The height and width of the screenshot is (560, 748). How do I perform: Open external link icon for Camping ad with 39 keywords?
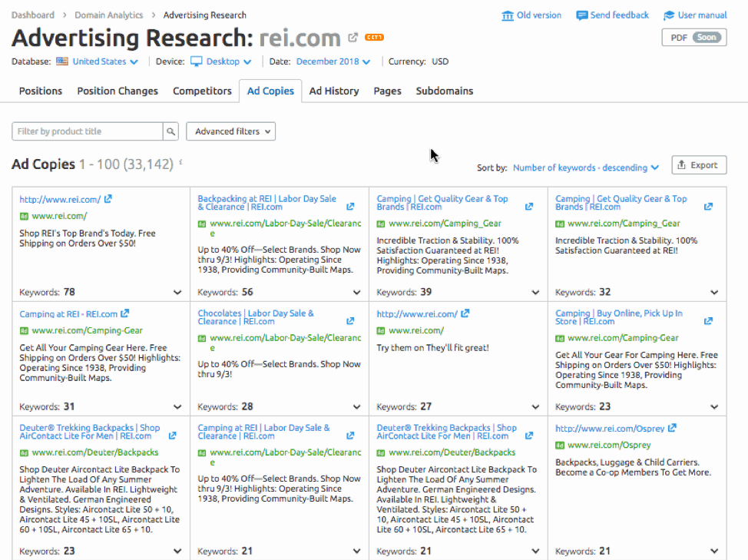coord(529,207)
